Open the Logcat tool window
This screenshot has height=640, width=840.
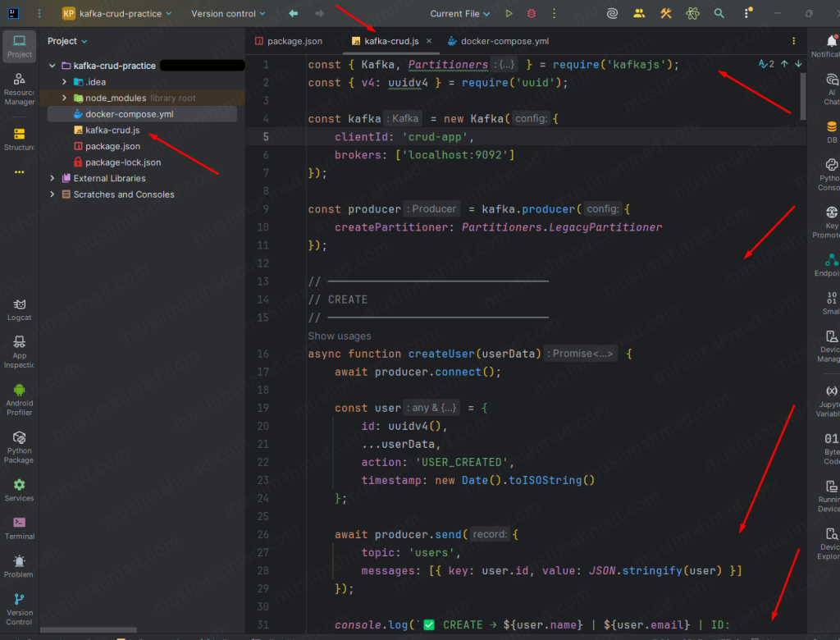coord(20,310)
